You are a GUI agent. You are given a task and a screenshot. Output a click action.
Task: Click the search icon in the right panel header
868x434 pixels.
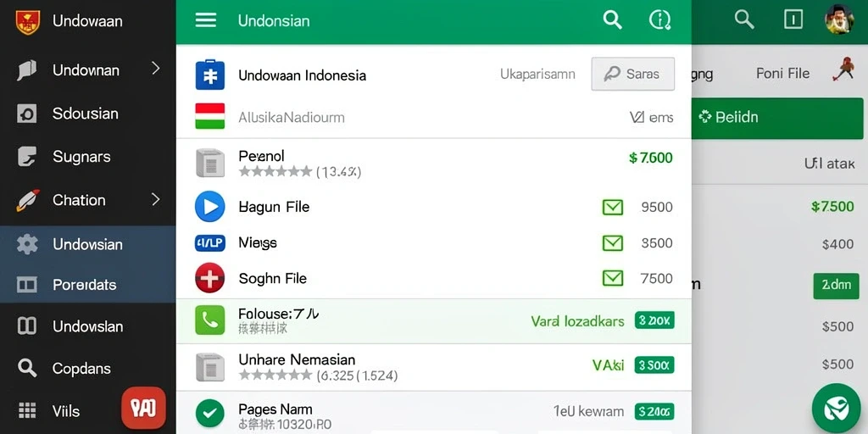tap(744, 20)
